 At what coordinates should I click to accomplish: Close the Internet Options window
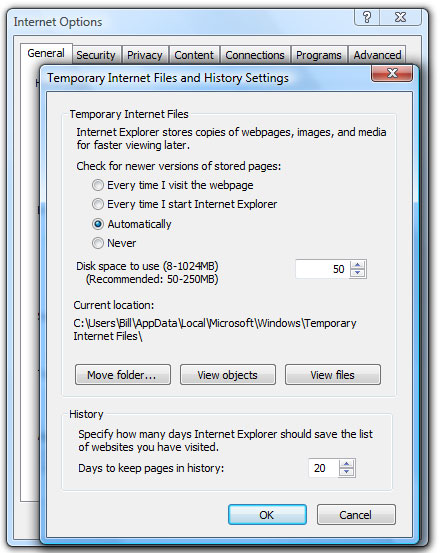pyautogui.click(x=400, y=17)
